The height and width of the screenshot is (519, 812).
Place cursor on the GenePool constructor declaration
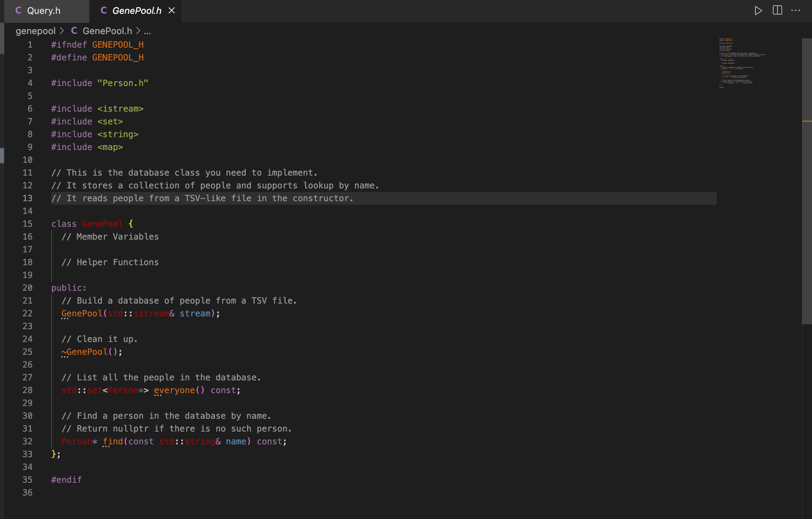(82, 313)
